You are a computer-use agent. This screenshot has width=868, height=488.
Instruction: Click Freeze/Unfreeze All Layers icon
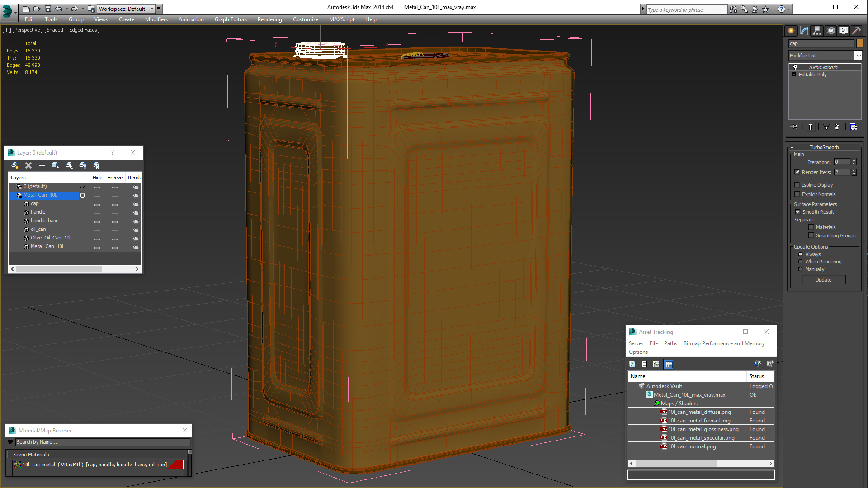click(x=96, y=165)
